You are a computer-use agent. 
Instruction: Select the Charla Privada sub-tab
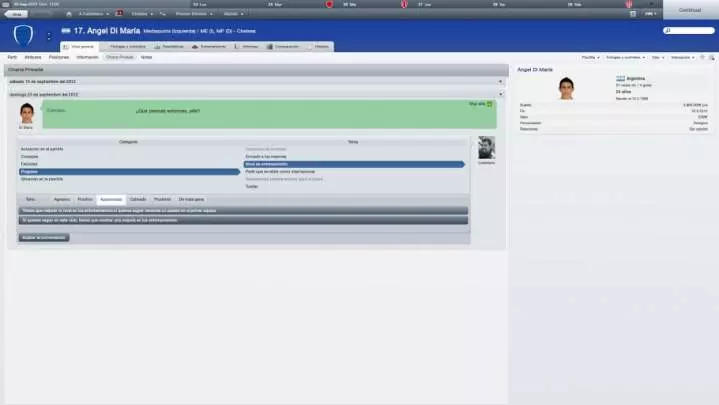pyautogui.click(x=120, y=57)
